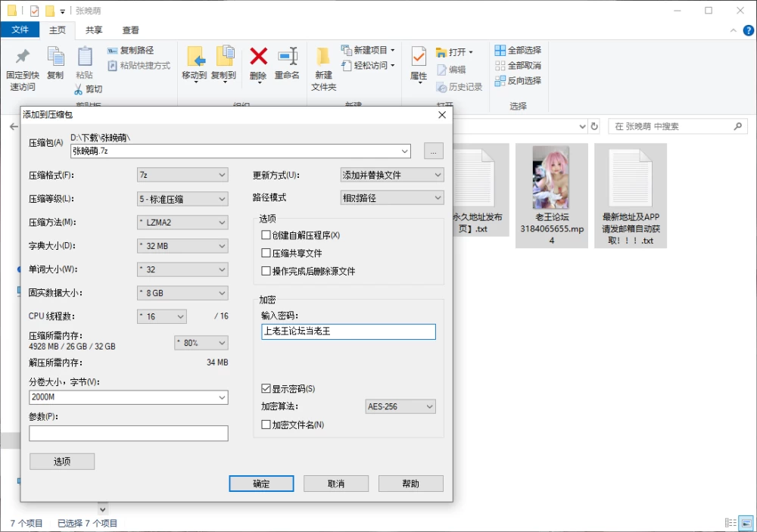757x532 pixels.
Task: Open Dictionary size 32 MB dropdown
Action: pyautogui.click(x=182, y=246)
